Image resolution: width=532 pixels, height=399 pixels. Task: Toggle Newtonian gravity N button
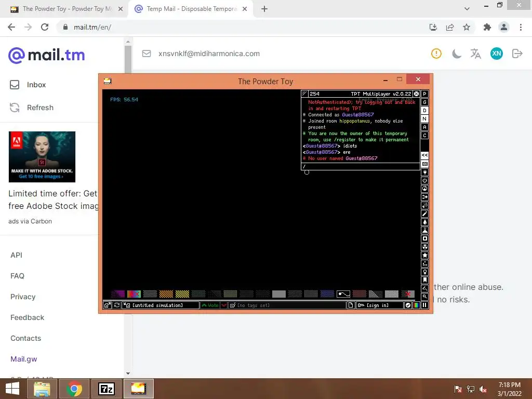(425, 119)
